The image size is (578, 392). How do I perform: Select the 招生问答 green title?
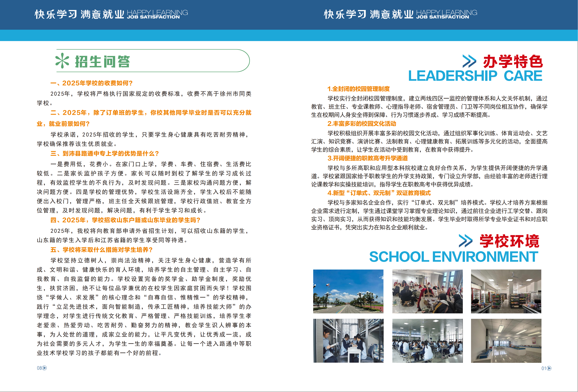(x=102, y=61)
